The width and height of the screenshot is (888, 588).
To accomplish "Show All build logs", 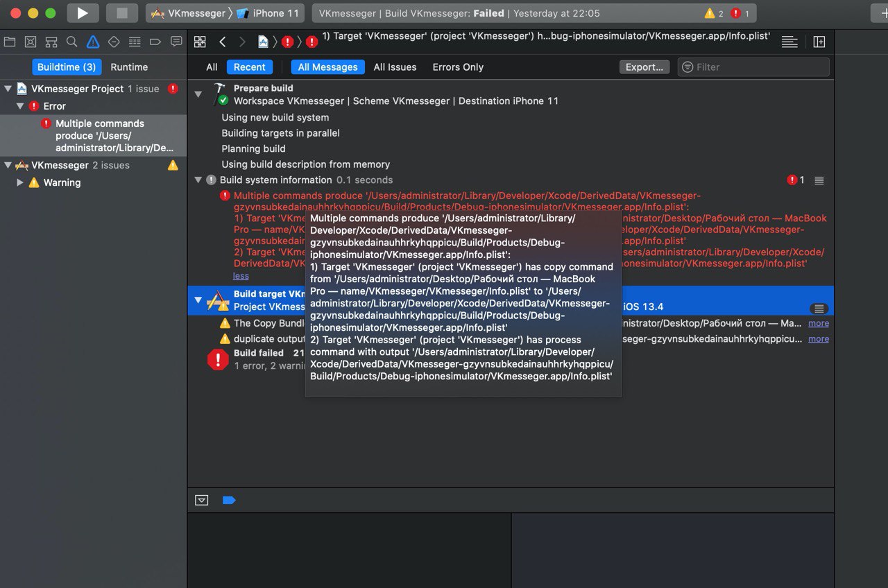I will click(x=212, y=67).
